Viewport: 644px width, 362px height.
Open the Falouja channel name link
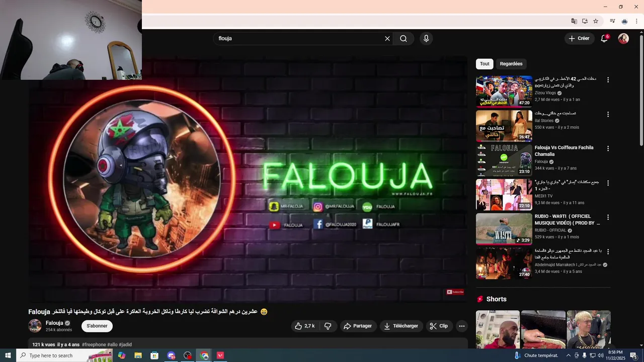[x=54, y=323]
